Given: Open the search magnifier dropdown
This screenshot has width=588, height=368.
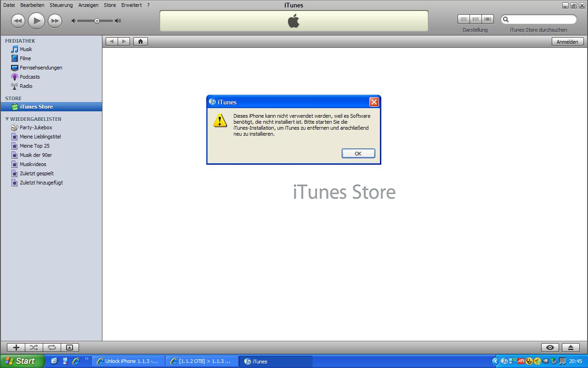Looking at the screenshot, I should [506, 19].
